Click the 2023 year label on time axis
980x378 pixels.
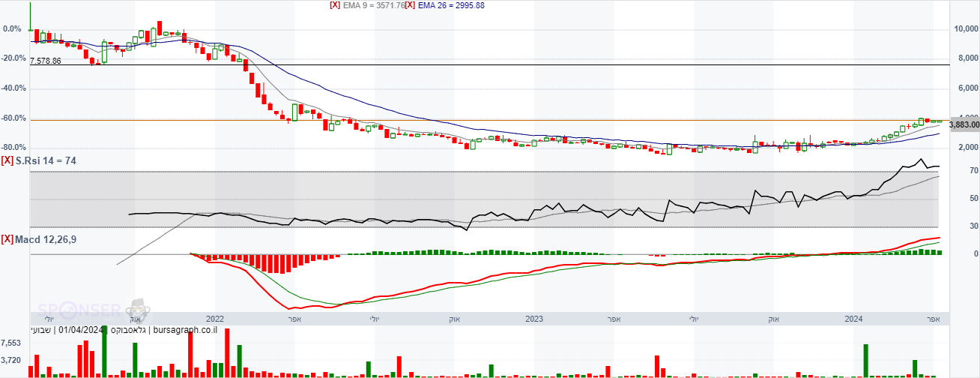click(x=534, y=319)
